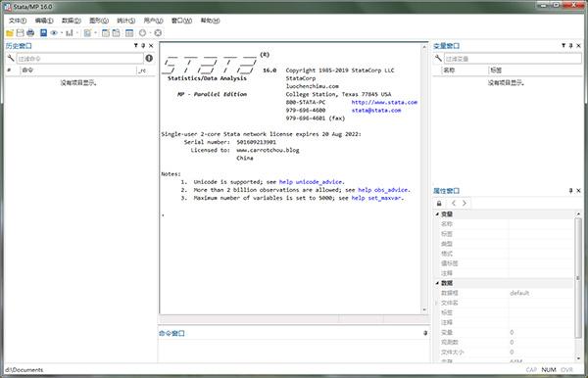Click previous variable arrow in properties
Screen dimensions: 588x378
point(454,203)
